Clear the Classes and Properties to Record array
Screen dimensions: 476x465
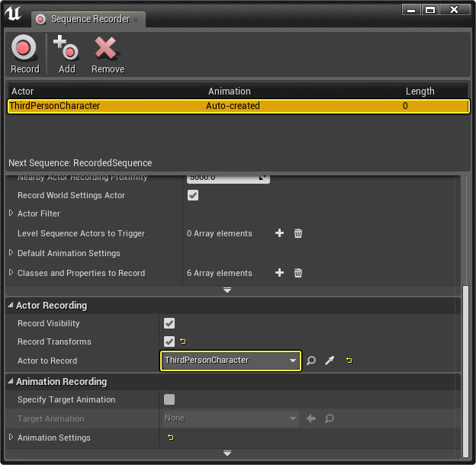(x=298, y=273)
